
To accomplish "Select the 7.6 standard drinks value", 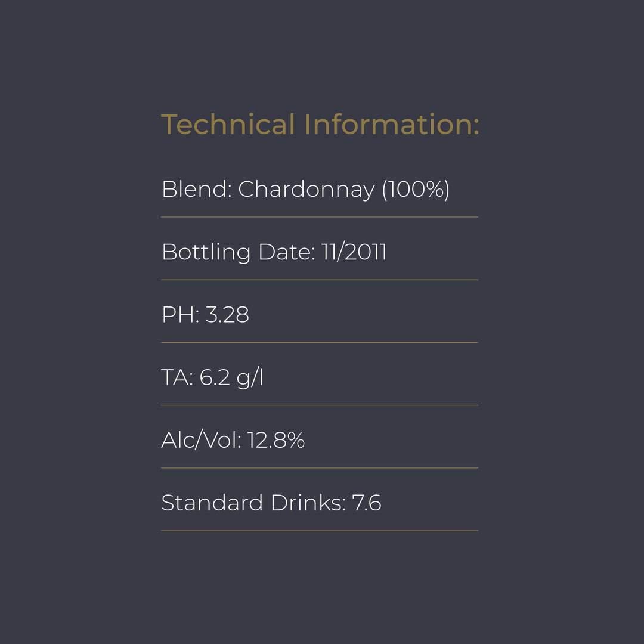I will point(367,503).
